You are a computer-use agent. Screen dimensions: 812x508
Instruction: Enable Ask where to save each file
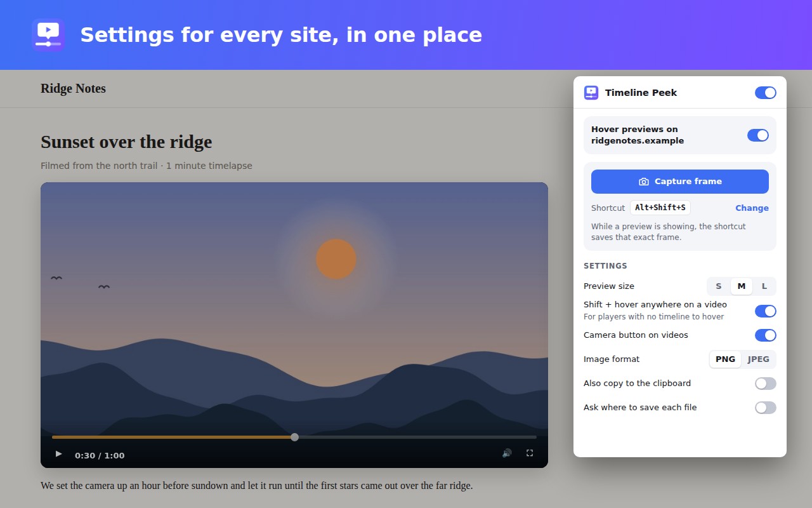[x=766, y=408]
